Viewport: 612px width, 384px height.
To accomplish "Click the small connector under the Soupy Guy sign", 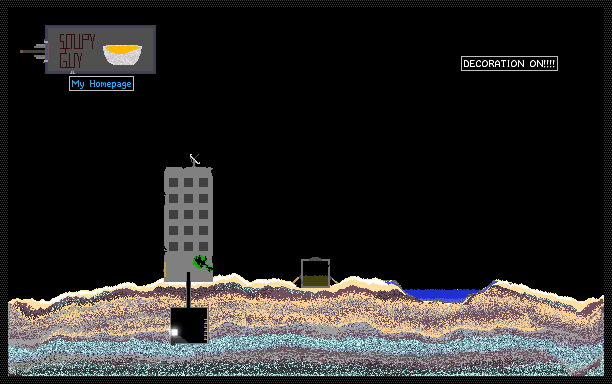I will click(x=72, y=72).
